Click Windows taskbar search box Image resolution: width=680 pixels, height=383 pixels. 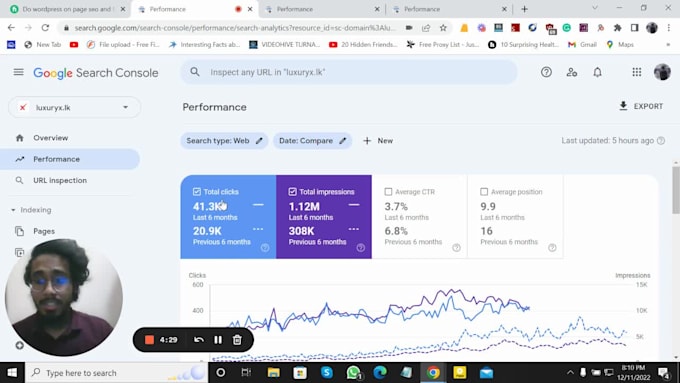coord(117,372)
